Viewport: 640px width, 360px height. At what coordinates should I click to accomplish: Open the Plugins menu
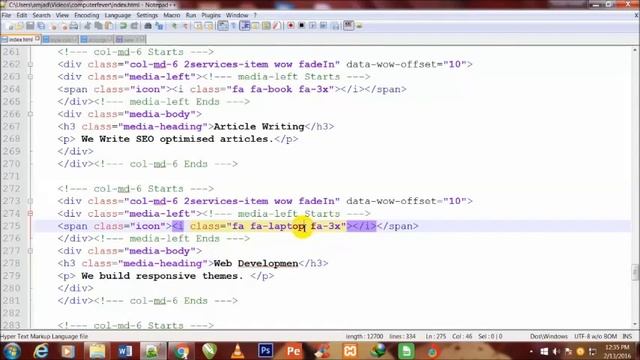point(211,15)
